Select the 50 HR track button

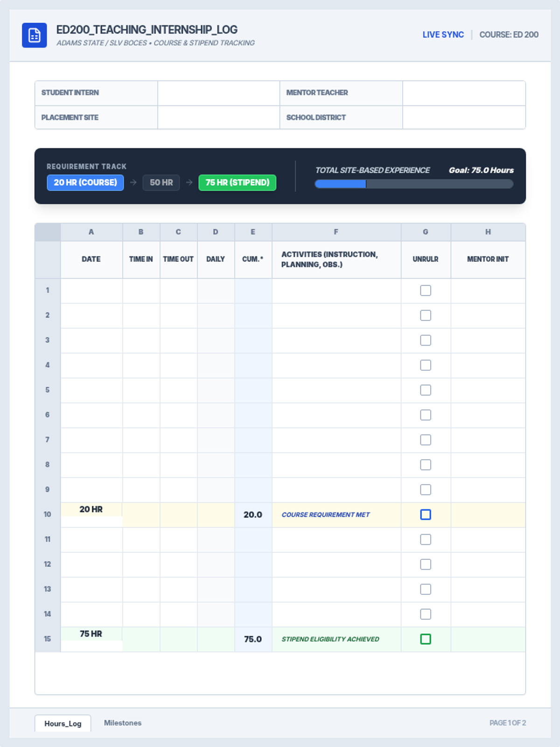point(161,183)
